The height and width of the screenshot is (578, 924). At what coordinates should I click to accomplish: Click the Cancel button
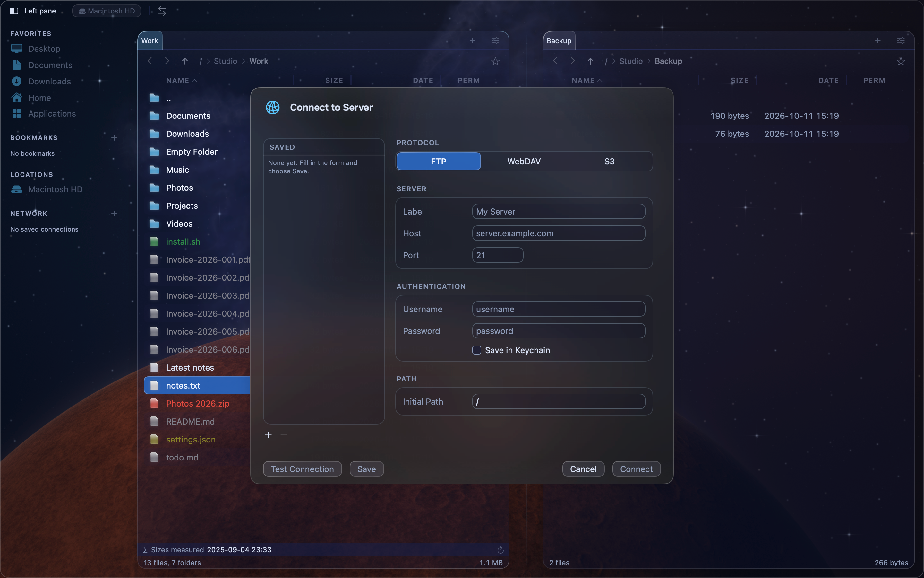click(583, 469)
